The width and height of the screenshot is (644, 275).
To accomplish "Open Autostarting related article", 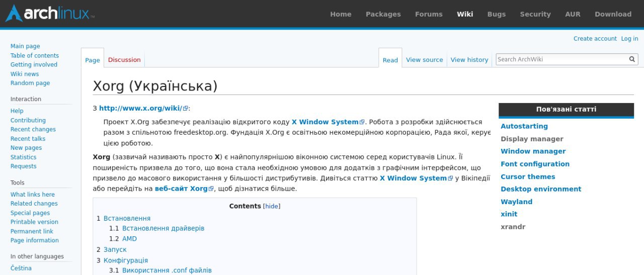I will [524, 127].
